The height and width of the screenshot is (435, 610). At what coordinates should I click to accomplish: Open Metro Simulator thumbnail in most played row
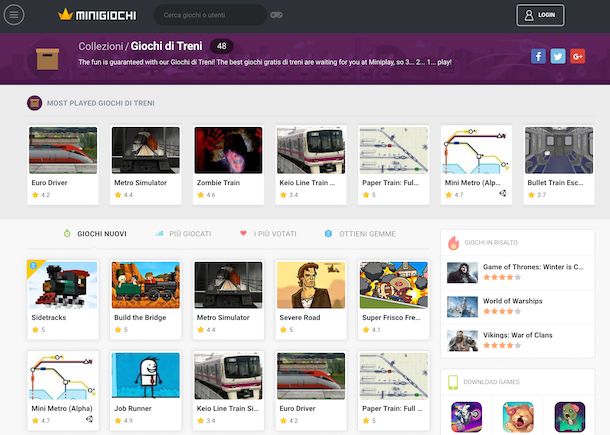146,150
